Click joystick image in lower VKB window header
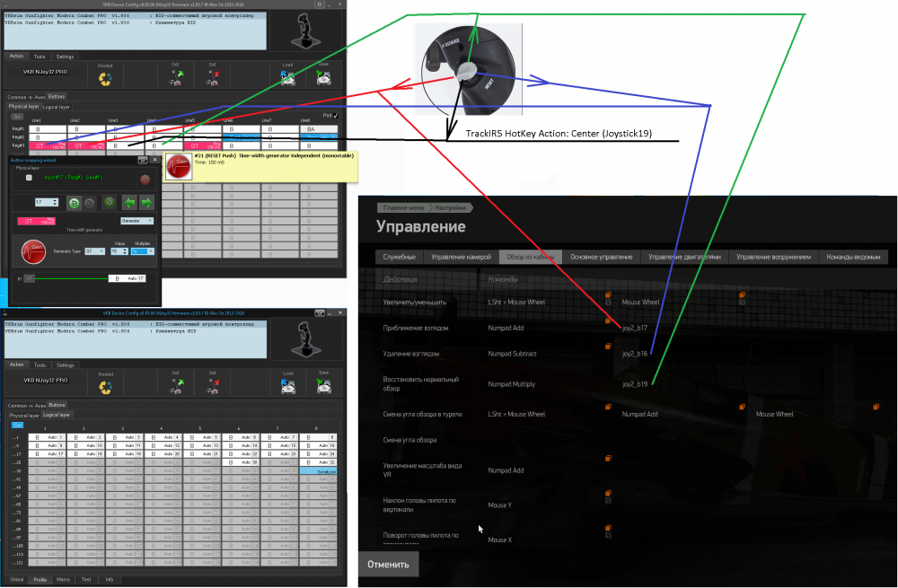 (x=306, y=339)
